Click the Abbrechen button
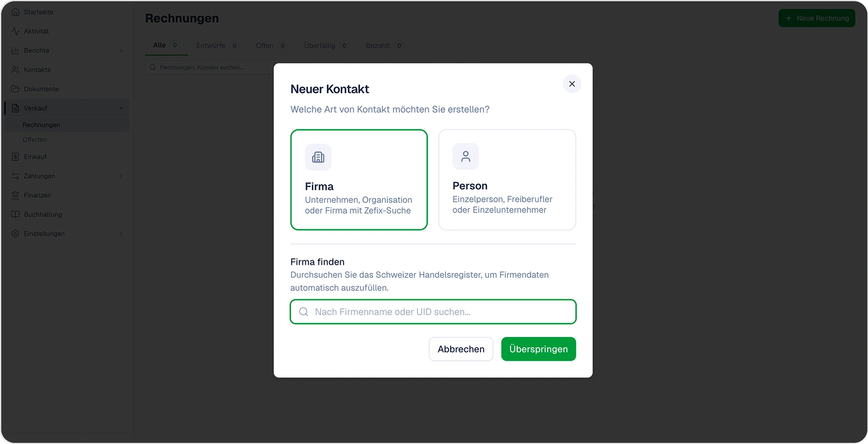The height and width of the screenshot is (444, 868). pos(461,349)
